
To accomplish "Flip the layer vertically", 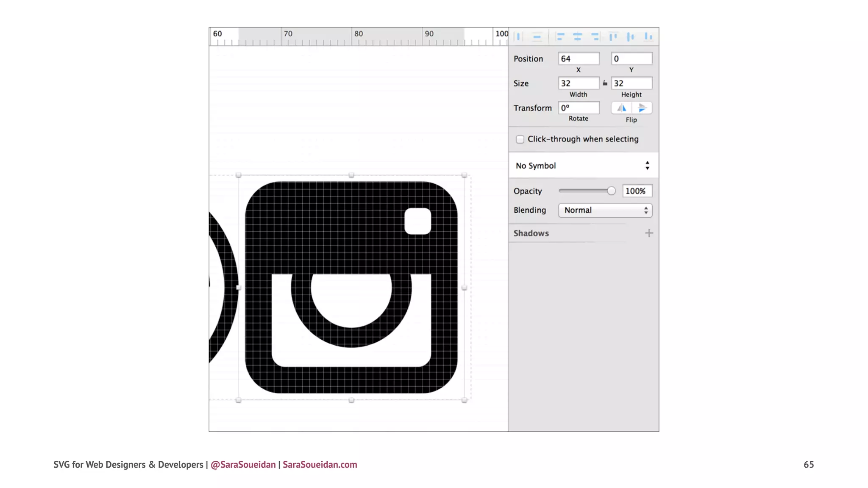I will [x=642, y=108].
